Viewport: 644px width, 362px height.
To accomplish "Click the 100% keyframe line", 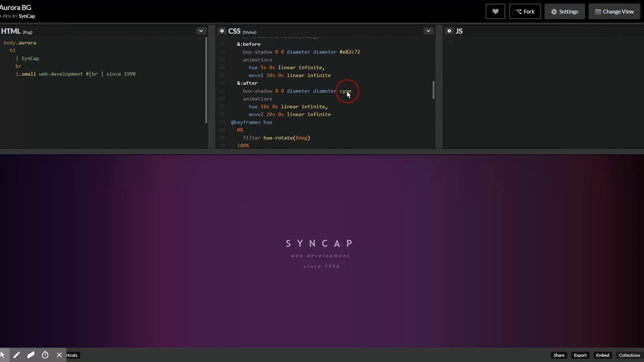I will coord(243,146).
